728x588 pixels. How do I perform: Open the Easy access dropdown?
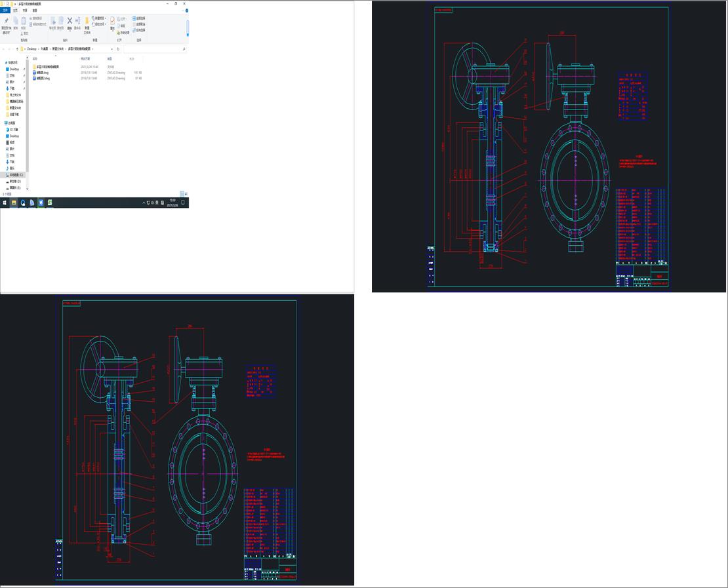(99, 24)
